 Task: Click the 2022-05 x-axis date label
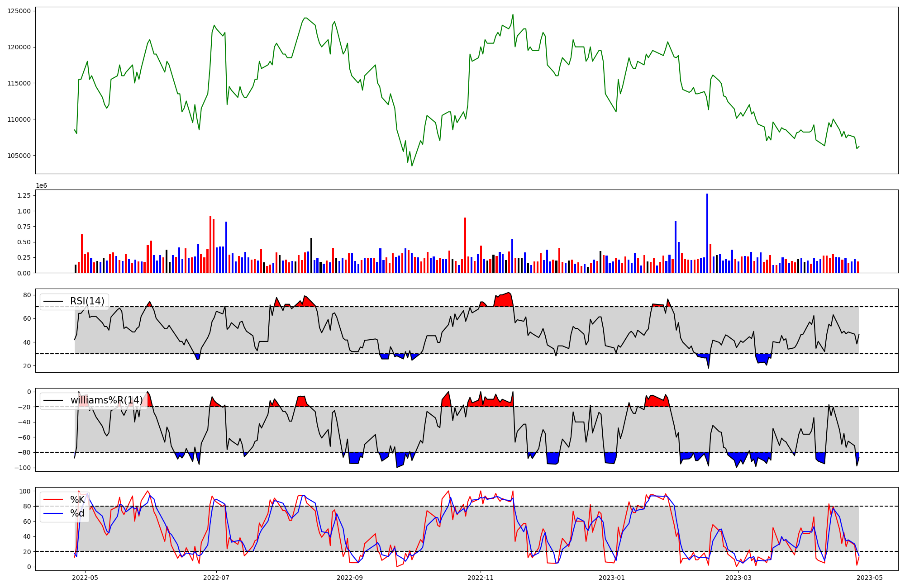pyautogui.click(x=85, y=578)
